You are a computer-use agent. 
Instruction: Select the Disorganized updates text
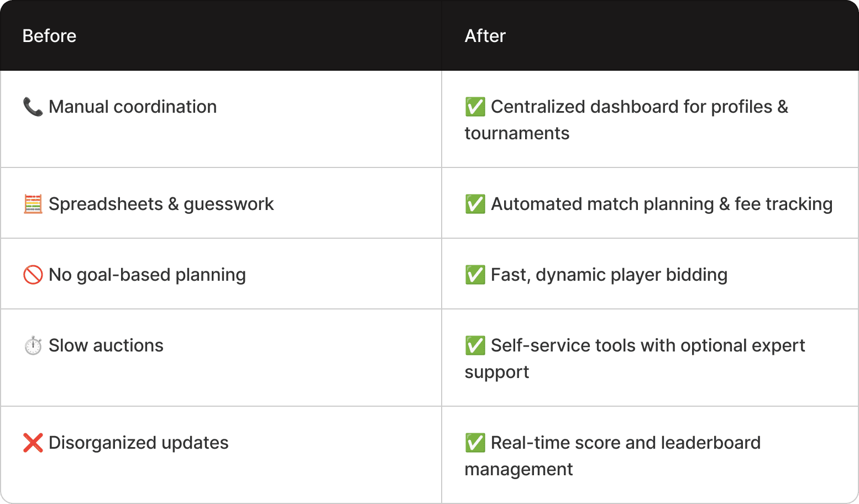click(x=139, y=443)
